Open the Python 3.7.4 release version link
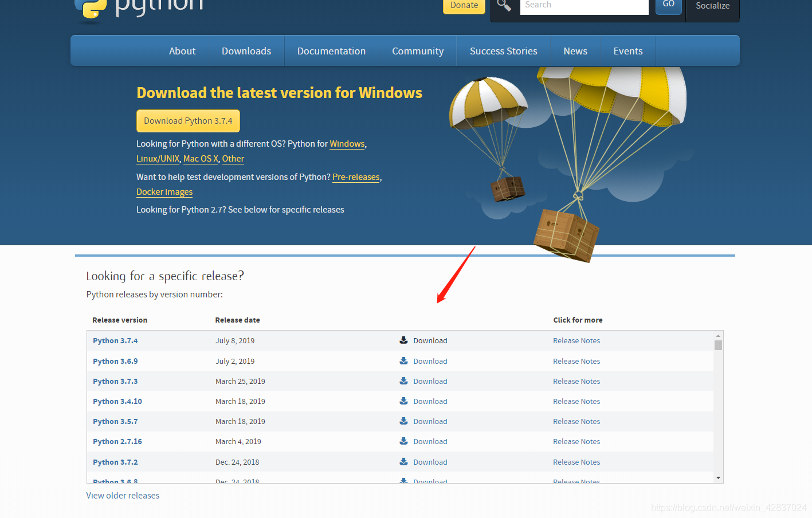Screen dimensions: 812x518 tap(115, 340)
